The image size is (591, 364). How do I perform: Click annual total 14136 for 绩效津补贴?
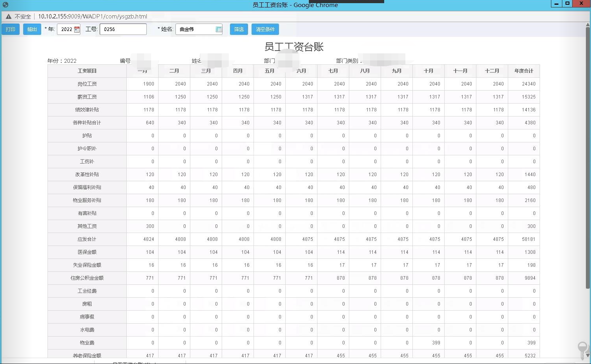[529, 110]
